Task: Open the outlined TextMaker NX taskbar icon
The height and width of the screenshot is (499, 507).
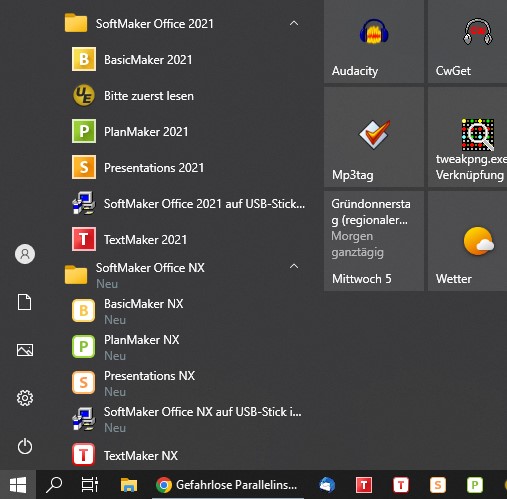Action: [401, 485]
